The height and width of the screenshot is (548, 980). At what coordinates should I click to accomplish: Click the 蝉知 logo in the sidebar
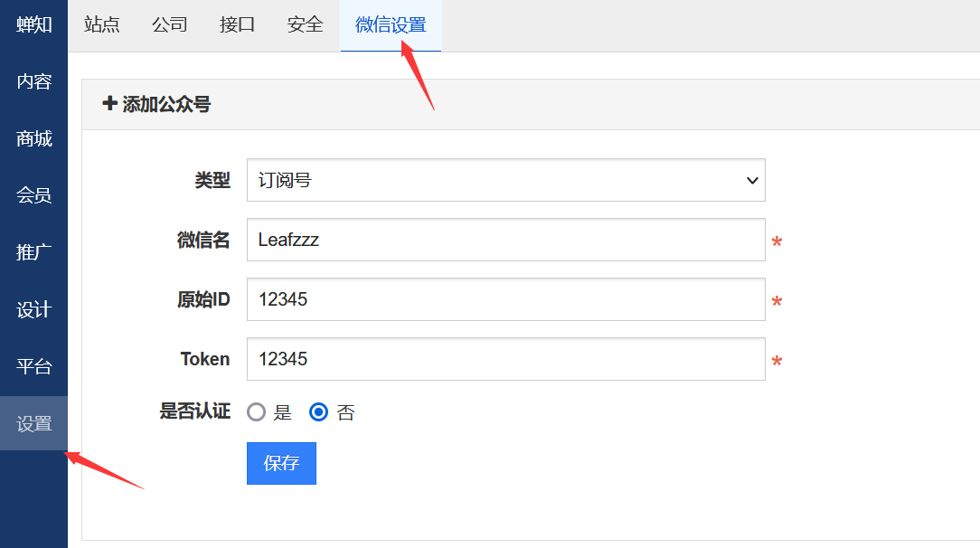33,24
